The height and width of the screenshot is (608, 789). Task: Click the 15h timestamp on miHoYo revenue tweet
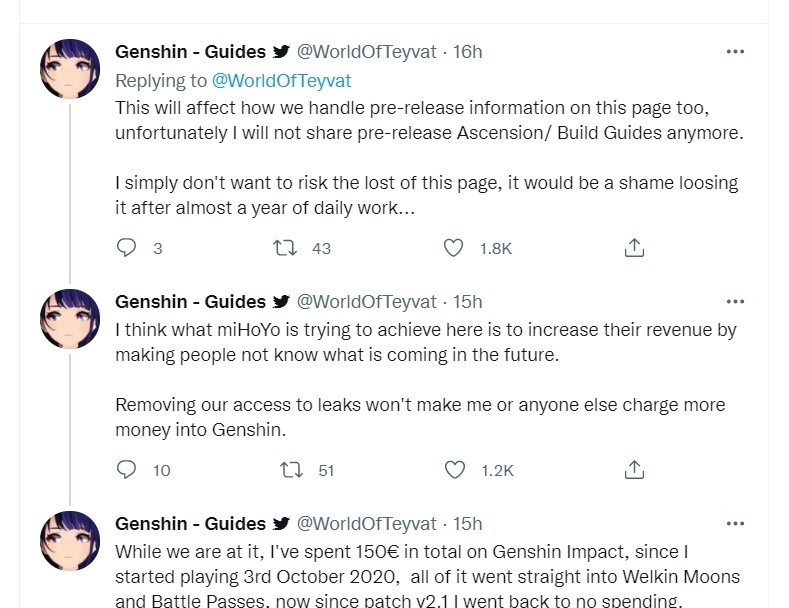pyautogui.click(x=467, y=301)
